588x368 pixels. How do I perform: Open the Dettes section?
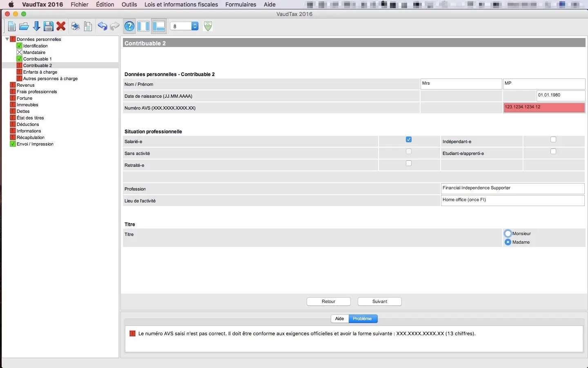(x=23, y=111)
